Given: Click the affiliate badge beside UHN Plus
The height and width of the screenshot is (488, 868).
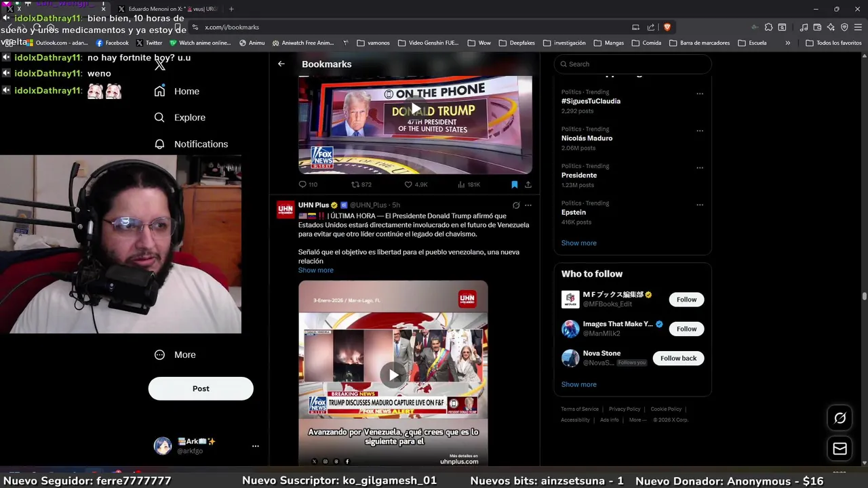Looking at the screenshot, I should click(x=344, y=205).
